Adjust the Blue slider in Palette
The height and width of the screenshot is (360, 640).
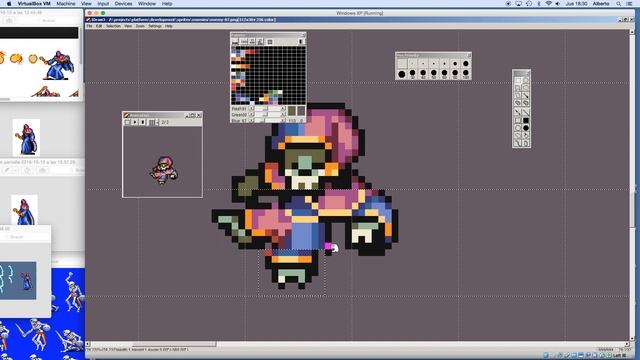[x=268, y=120]
